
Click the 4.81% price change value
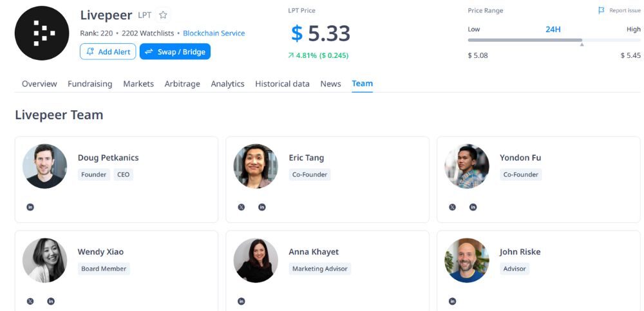306,55
